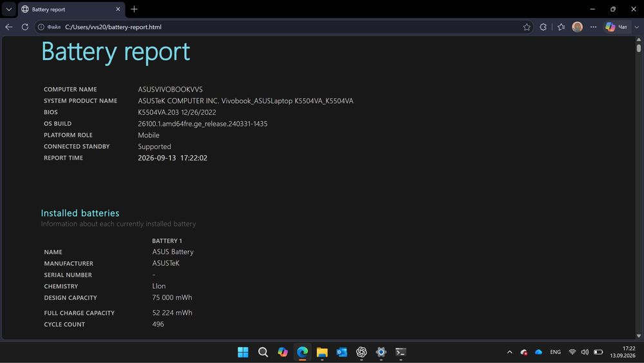The image size is (644, 363).
Task: Click the tray icon with red badge
Action: (x=524, y=352)
